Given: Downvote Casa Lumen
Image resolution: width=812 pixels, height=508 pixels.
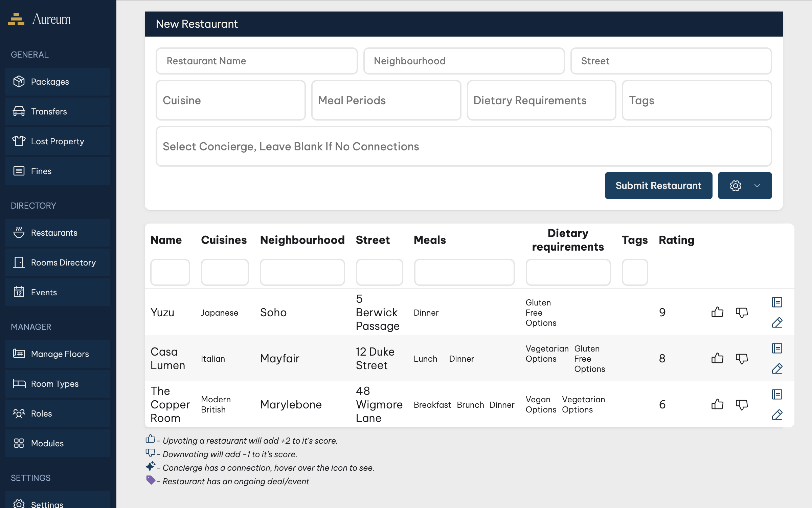Looking at the screenshot, I should (x=742, y=359).
